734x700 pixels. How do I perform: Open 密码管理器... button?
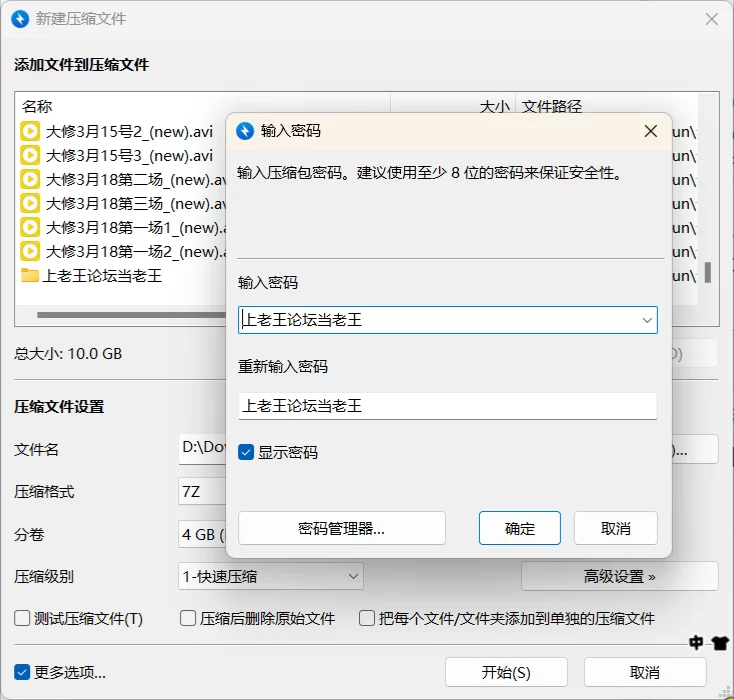[x=341, y=528]
